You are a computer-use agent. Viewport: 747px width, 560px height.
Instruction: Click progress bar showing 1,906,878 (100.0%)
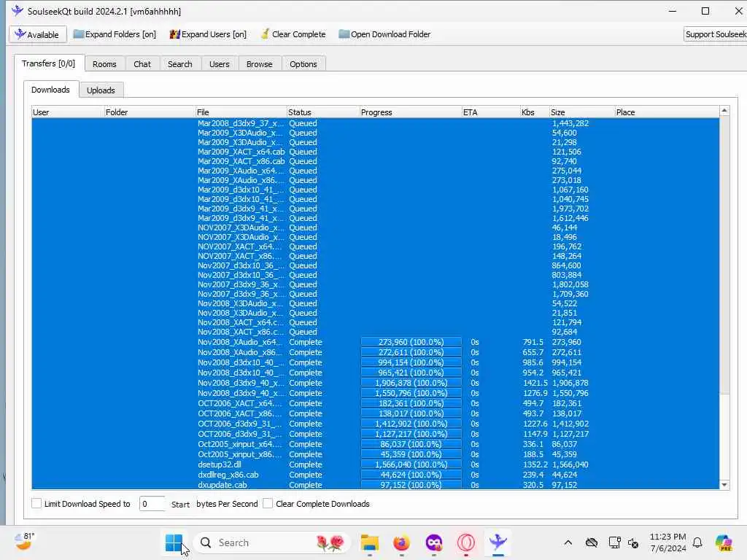point(411,383)
